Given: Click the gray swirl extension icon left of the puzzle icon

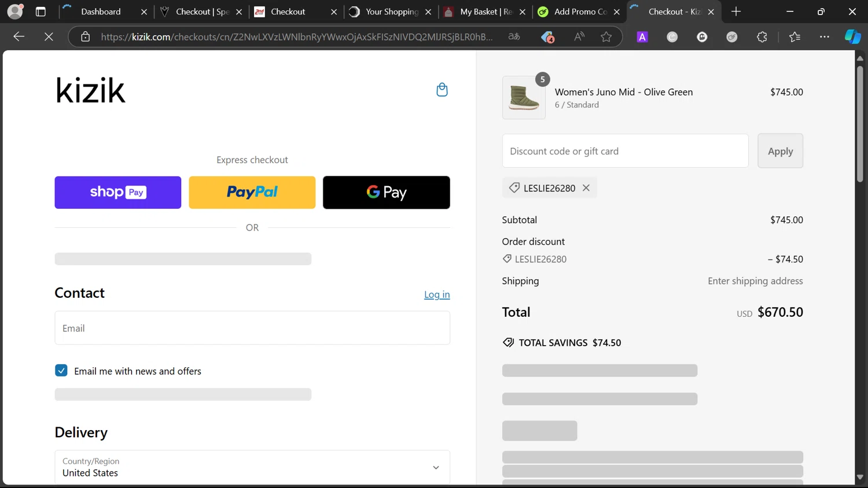Looking at the screenshot, I should (732, 36).
